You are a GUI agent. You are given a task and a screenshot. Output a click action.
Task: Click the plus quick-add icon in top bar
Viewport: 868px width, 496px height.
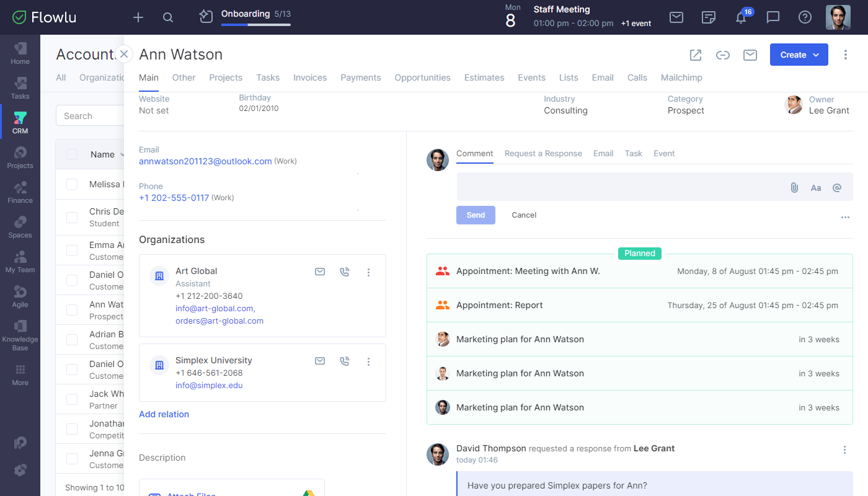[138, 17]
